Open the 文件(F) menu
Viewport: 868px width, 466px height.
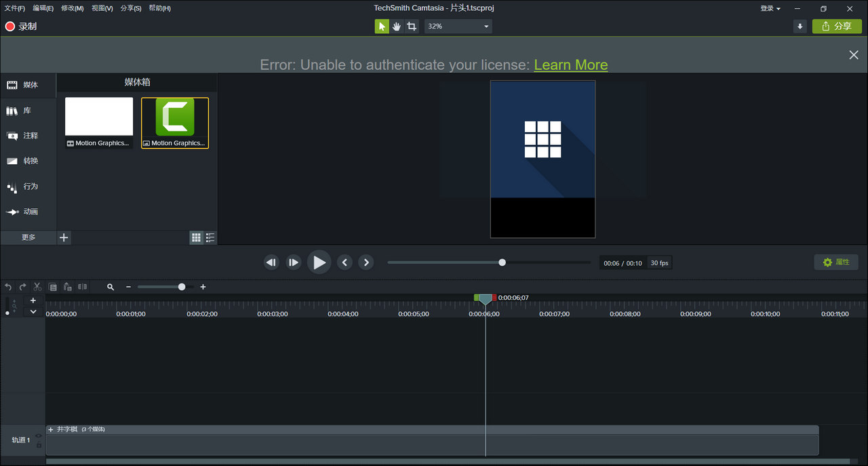coord(15,8)
